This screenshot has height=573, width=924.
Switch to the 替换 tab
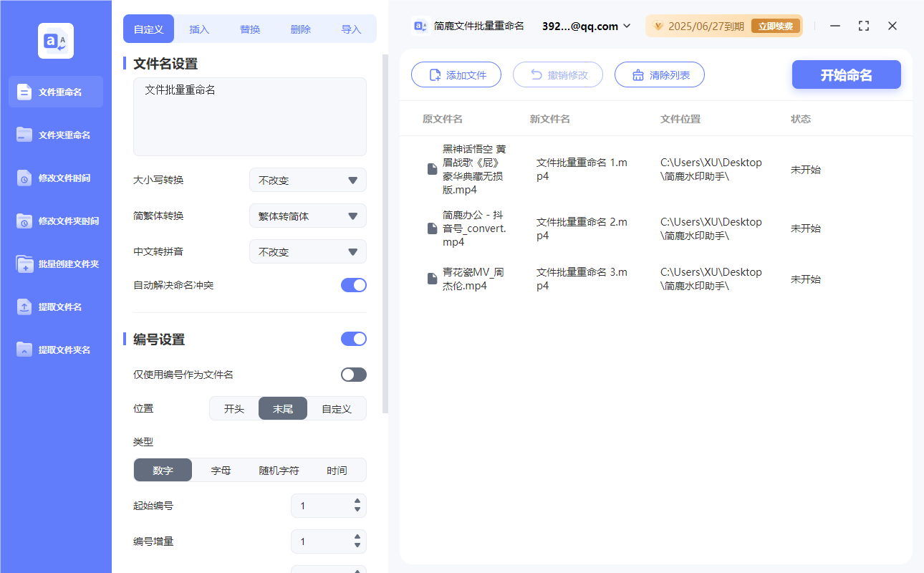pyautogui.click(x=249, y=29)
